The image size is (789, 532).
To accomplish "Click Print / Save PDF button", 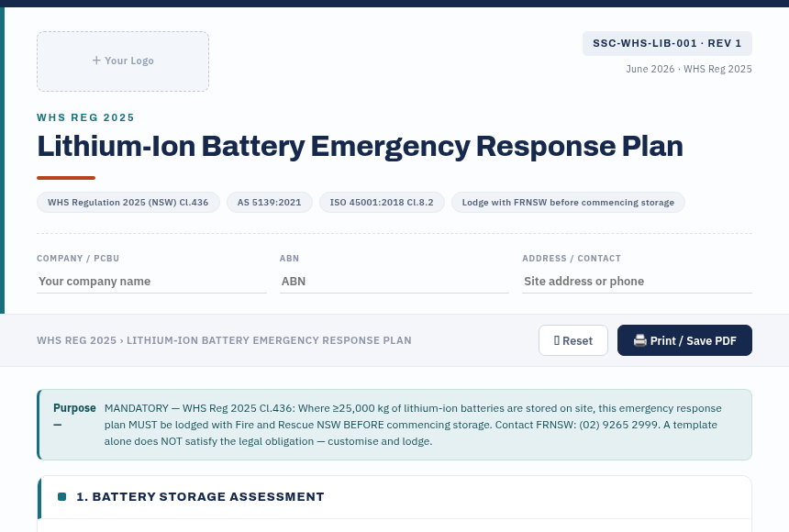I will pos(684,340).
